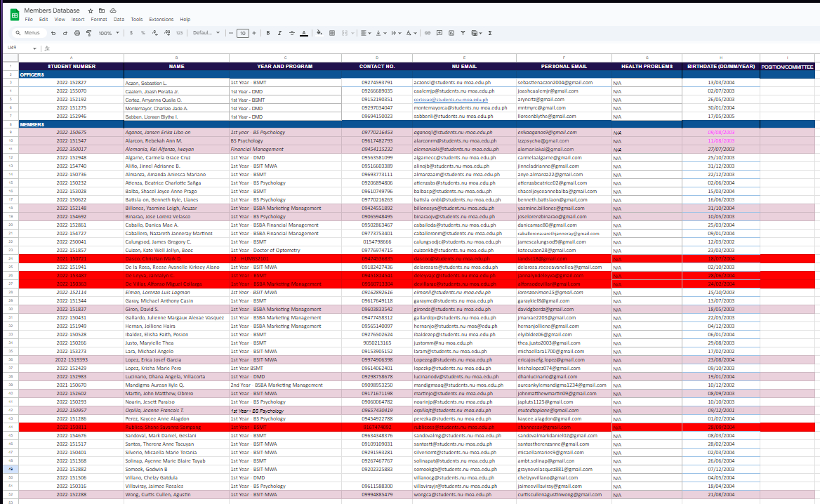Click the Members Database title
Screen dimensions: 820x504
pos(52,11)
